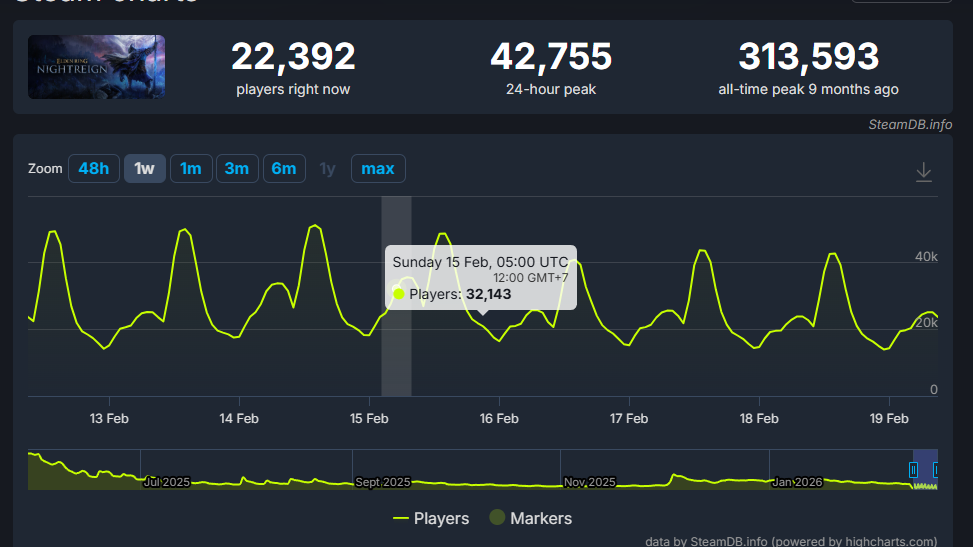Click the 22,392 players right now value

(x=293, y=57)
